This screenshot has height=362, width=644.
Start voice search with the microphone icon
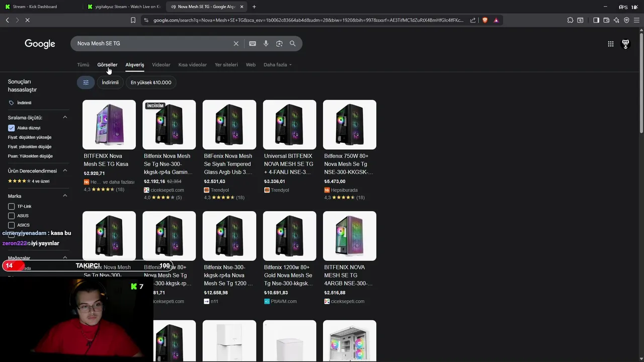click(266, 44)
